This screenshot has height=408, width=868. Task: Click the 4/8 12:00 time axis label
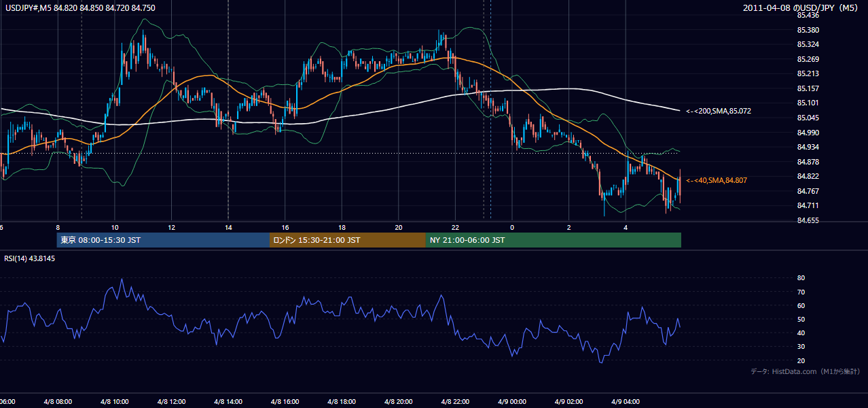tap(171, 401)
